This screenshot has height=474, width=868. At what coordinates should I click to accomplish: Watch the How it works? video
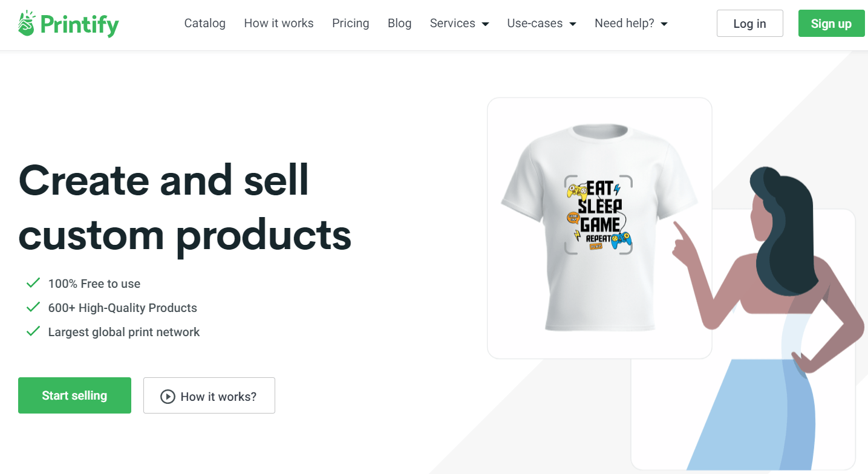(x=209, y=395)
